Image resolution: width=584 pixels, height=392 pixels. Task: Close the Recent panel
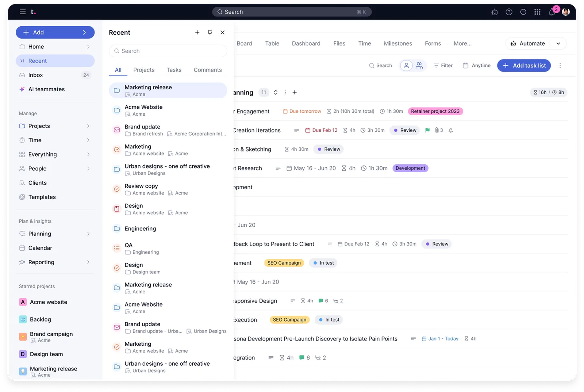click(223, 32)
